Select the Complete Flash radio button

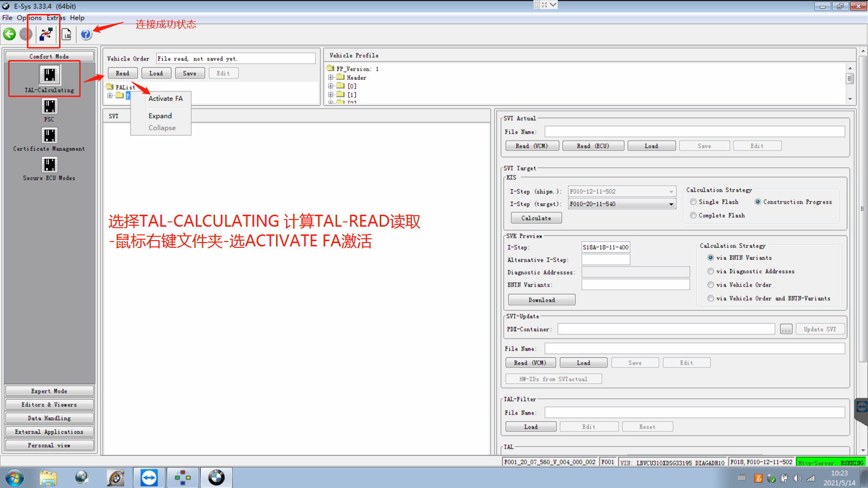pos(693,216)
